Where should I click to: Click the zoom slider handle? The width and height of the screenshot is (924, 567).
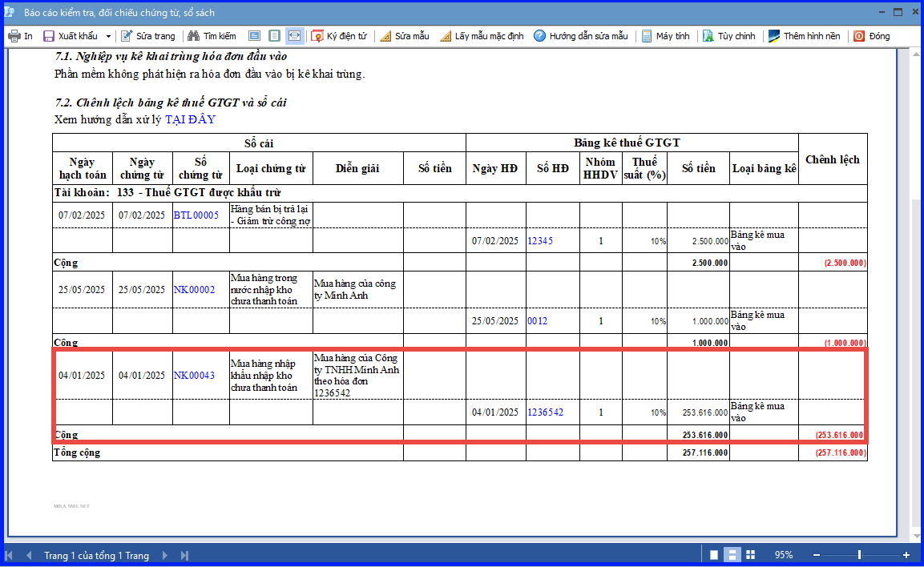click(859, 555)
